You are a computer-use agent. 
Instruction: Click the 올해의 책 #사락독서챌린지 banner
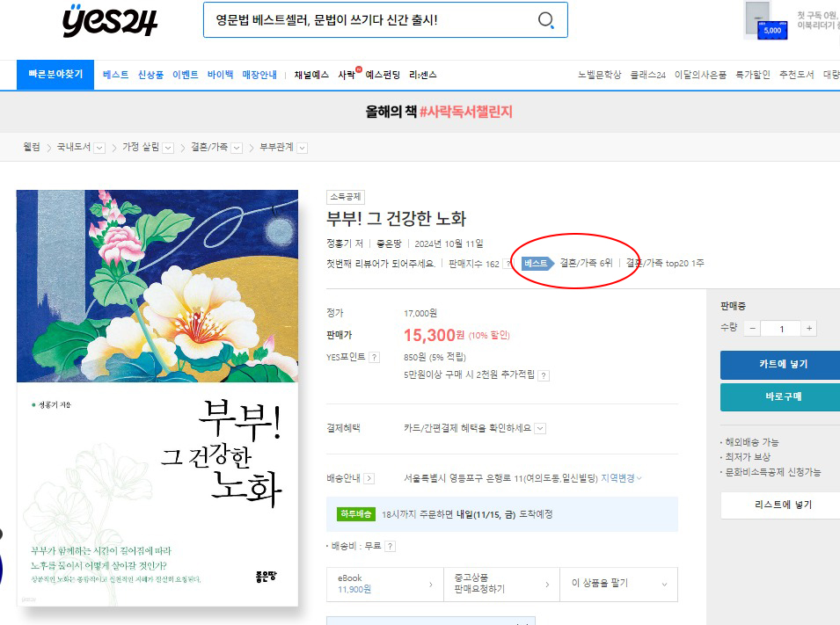pos(439,112)
